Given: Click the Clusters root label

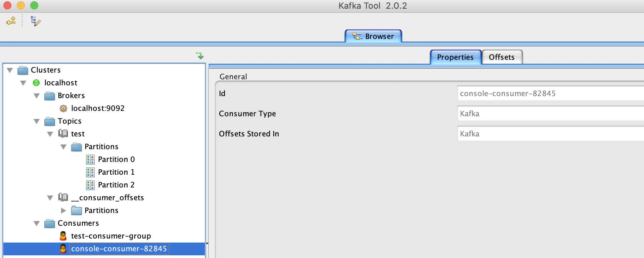Looking at the screenshot, I should (46, 70).
